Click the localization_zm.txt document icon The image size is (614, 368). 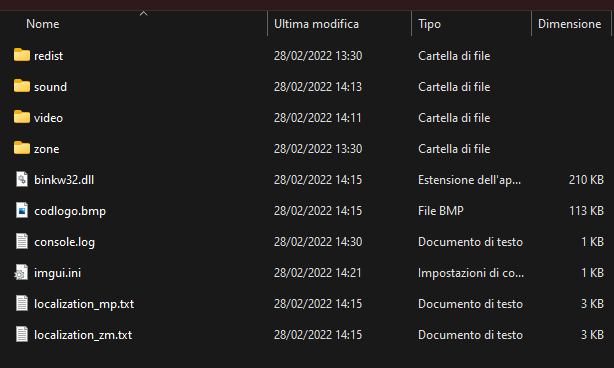click(x=22, y=334)
